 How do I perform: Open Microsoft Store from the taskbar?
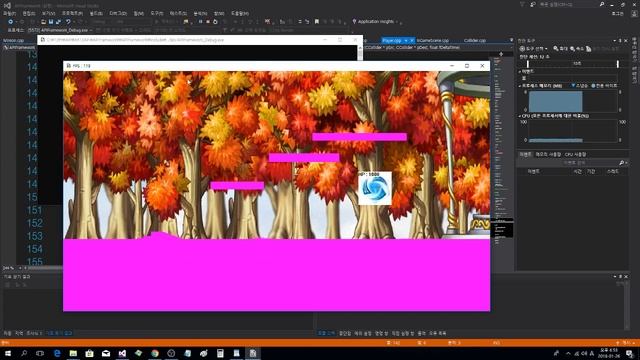89,353
